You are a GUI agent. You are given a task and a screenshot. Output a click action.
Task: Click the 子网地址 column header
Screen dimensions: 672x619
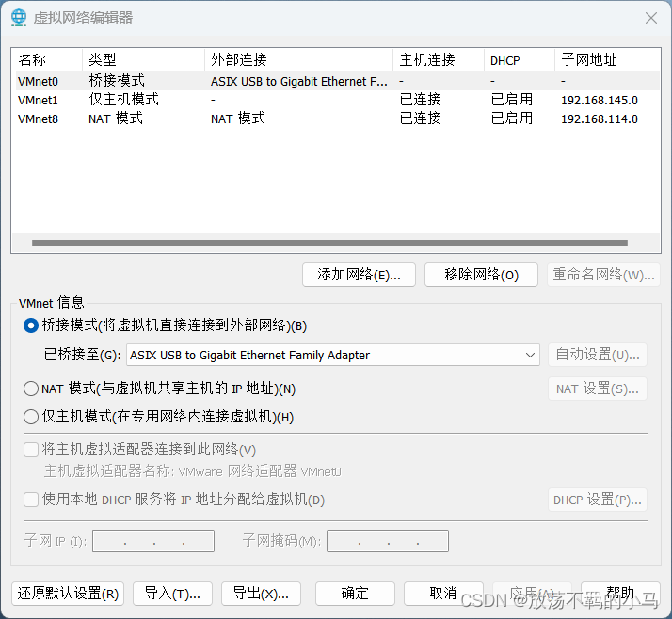pos(607,59)
